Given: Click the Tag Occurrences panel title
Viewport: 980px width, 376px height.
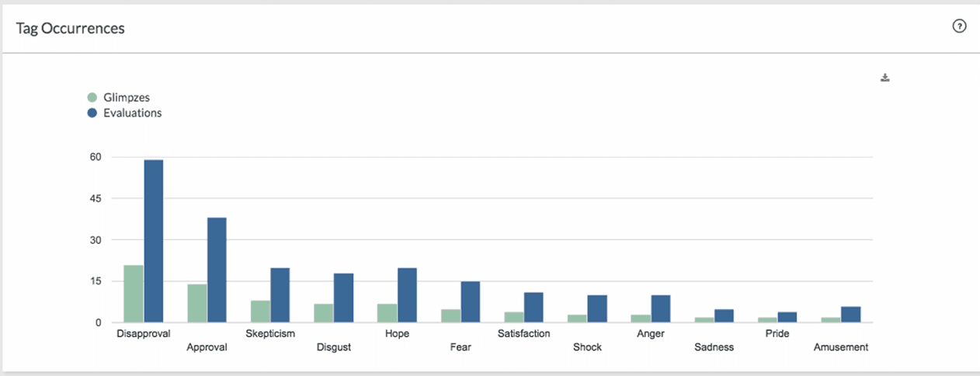Looking at the screenshot, I should 71,29.
